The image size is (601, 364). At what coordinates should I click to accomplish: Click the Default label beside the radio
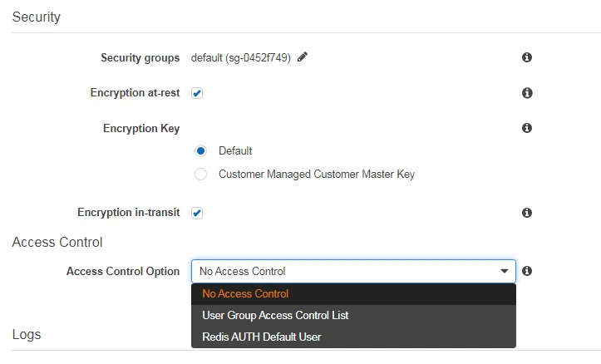click(x=235, y=151)
